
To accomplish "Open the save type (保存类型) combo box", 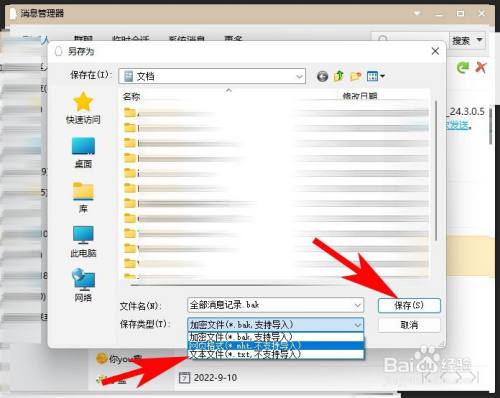I will (275, 325).
